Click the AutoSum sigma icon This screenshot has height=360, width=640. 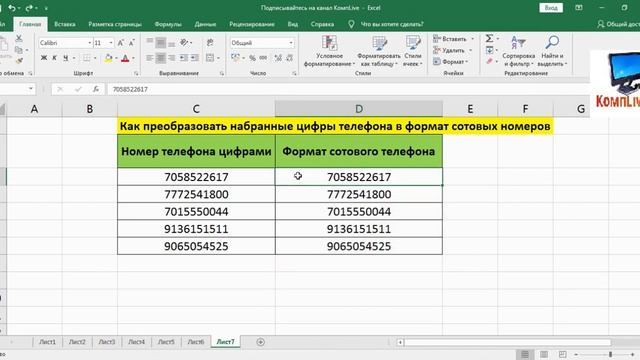pyautogui.click(x=489, y=38)
